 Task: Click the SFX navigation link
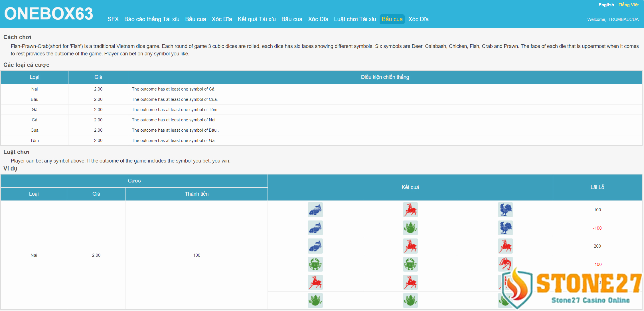[113, 19]
